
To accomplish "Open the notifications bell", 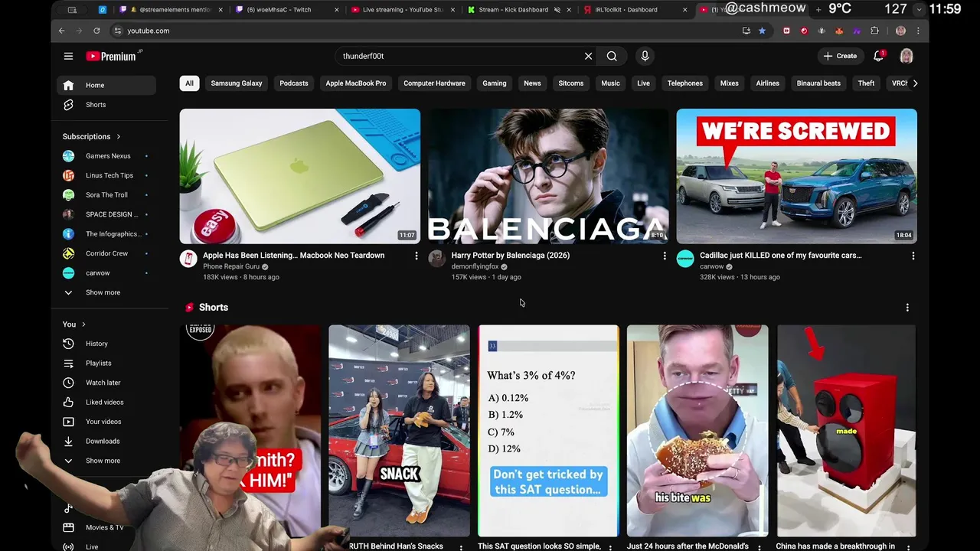I will click(x=879, y=56).
